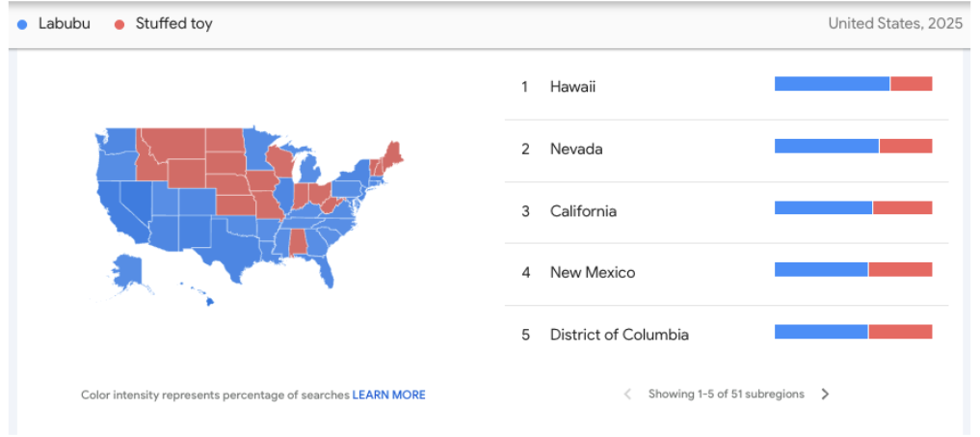Click the blue Labubu legend dot

[22, 24]
